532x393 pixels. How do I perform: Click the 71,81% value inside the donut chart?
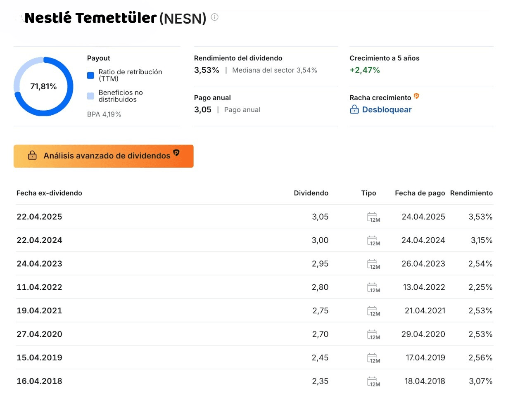coord(43,87)
